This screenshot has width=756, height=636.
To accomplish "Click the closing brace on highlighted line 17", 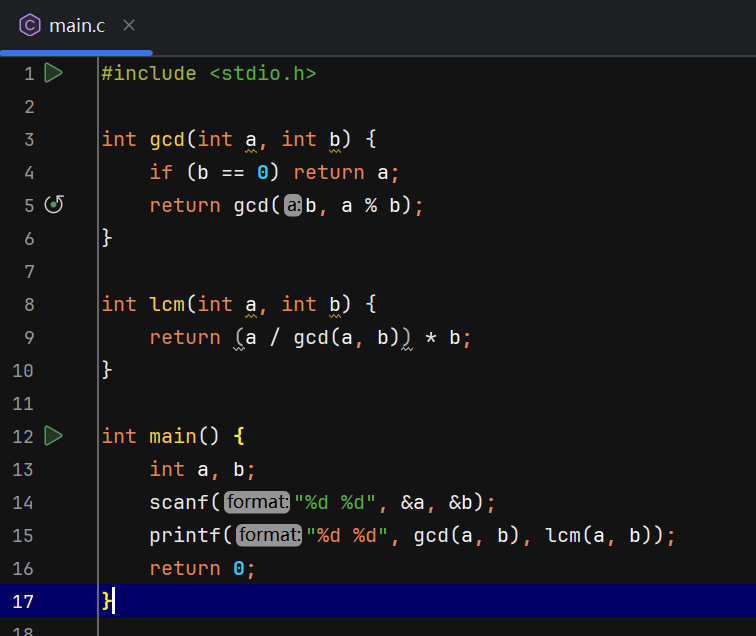I will (106, 600).
